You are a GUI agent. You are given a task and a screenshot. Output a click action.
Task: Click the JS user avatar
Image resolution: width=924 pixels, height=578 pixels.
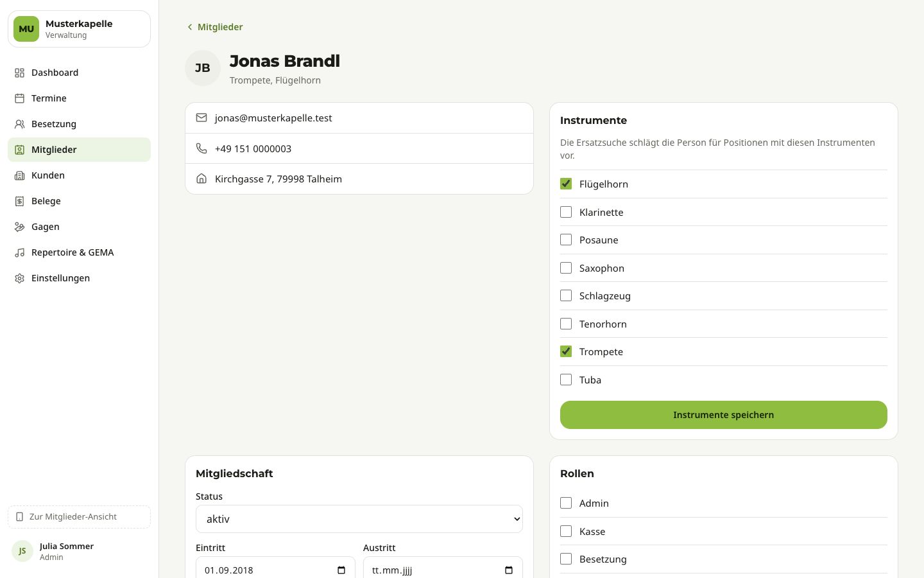(x=22, y=551)
